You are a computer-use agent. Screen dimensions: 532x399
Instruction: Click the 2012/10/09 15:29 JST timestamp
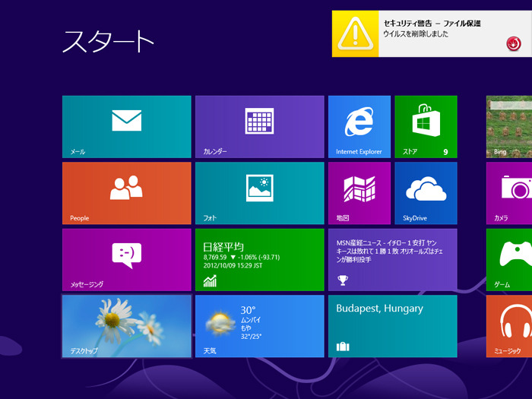point(233,265)
